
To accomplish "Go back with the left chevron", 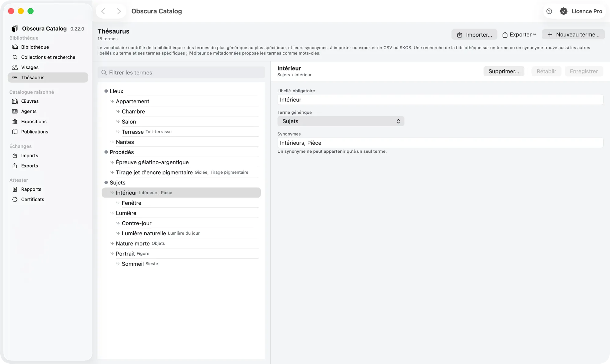I will [x=103, y=11].
